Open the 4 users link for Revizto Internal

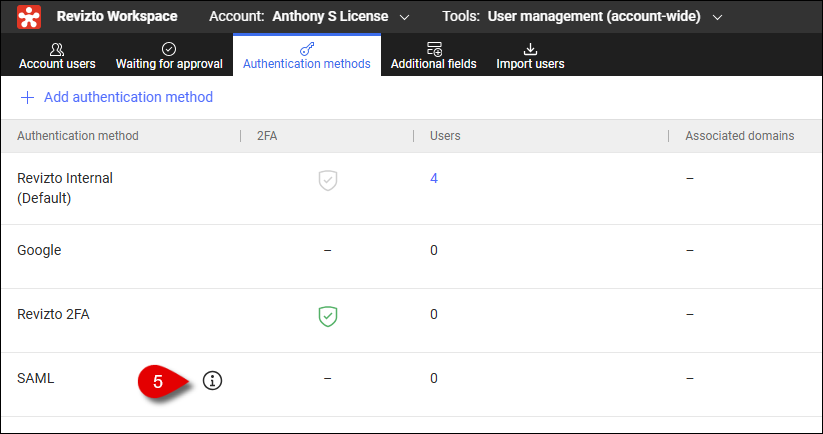(434, 178)
